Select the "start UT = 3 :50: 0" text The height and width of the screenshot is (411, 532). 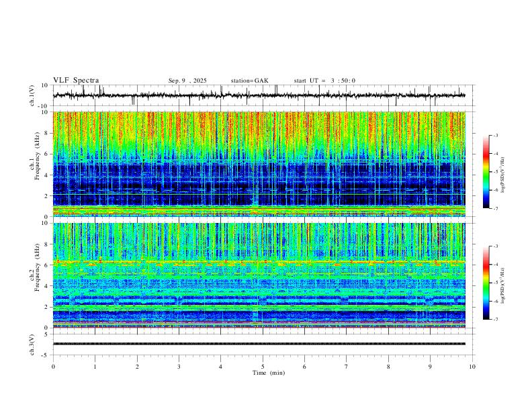coord(324,81)
